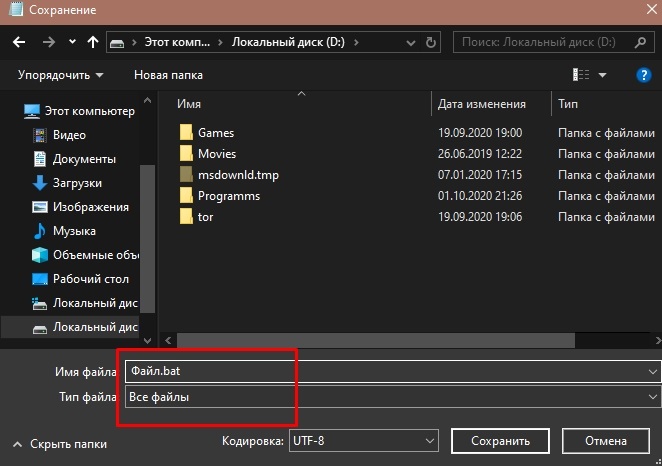Screen dimensions: 662x466
Task: Click the change view layout icon
Action: click(581, 75)
